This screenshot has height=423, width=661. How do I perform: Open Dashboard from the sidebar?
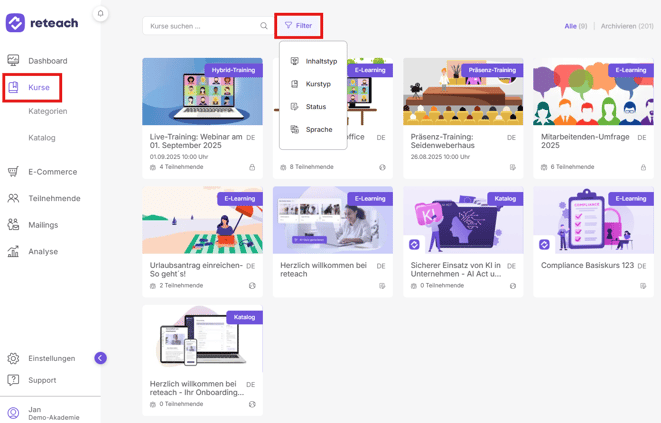[x=47, y=61]
